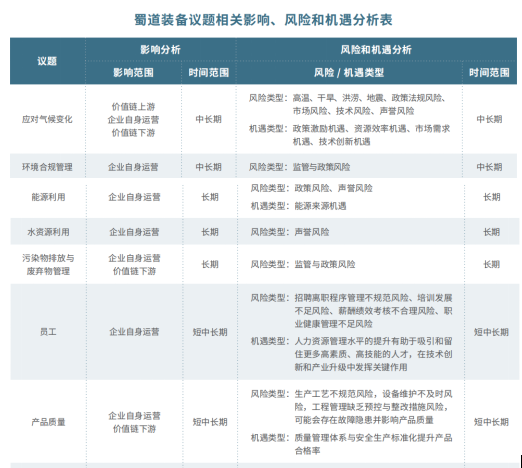The image size is (522, 468).
Task: Select rightmost "长期" in 能源利用 row
Action: coord(492,197)
